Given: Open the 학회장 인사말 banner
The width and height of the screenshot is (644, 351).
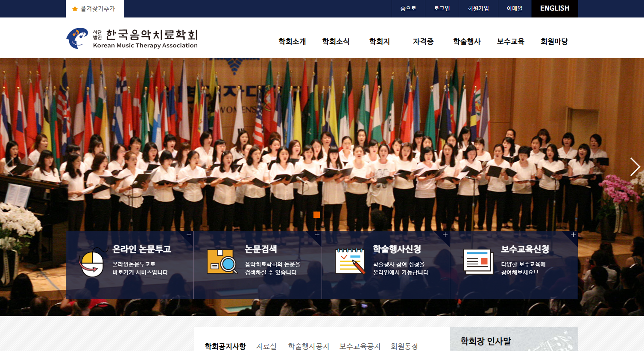Looking at the screenshot, I should pos(514,339).
